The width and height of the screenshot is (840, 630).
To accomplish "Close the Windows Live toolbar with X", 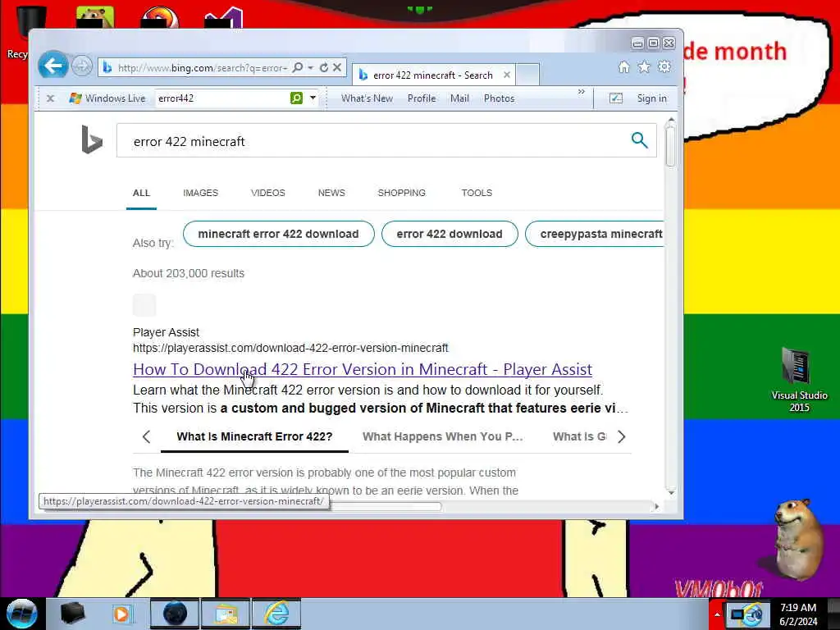I will click(50, 98).
